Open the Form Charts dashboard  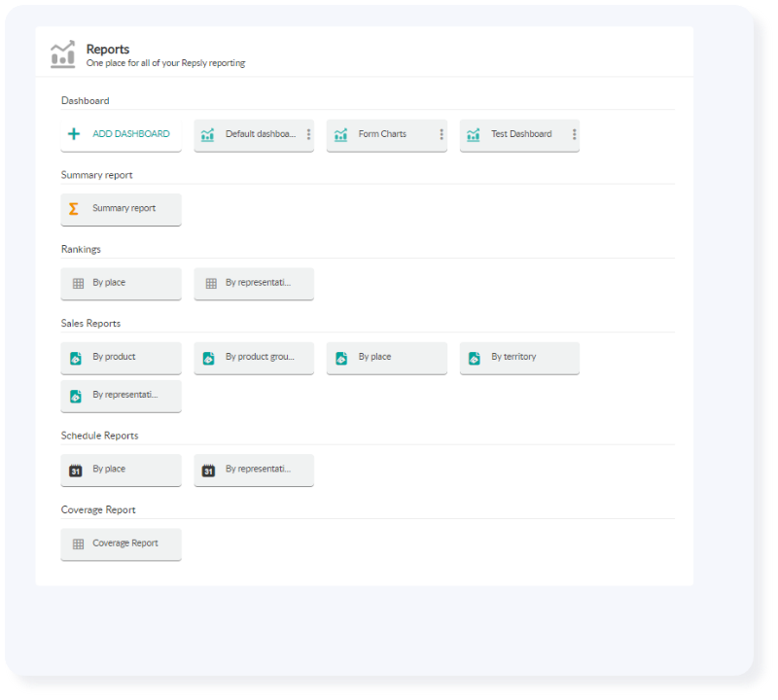coord(379,135)
